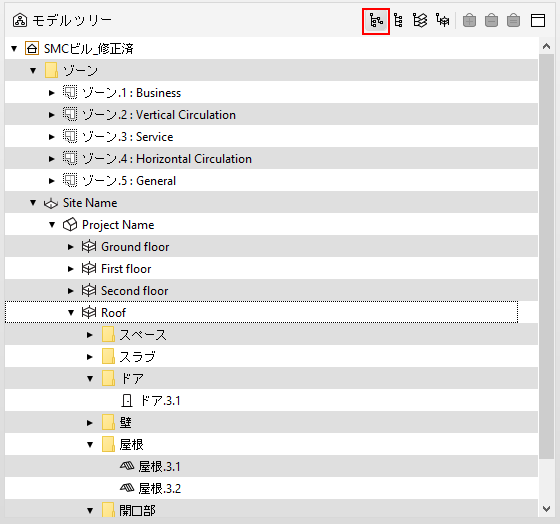Click the SMCビル_修正済 root node
The image size is (560, 524).
[x=89, y=49]
